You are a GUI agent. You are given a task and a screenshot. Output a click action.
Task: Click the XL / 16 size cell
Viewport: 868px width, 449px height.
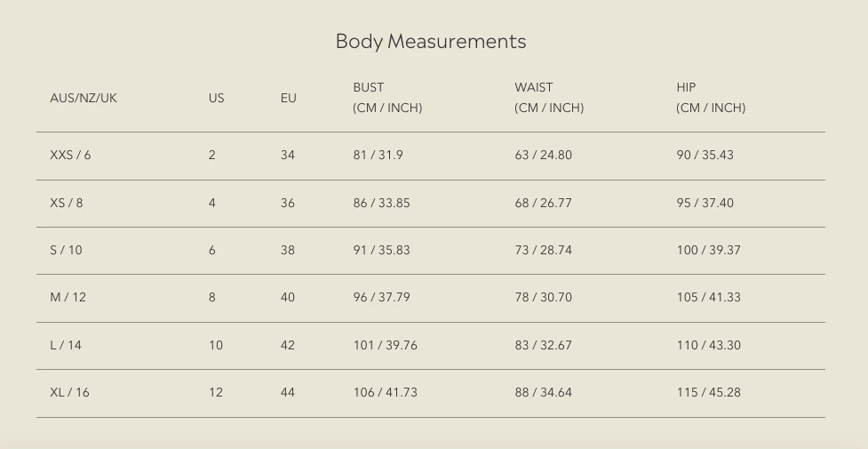(x=69, y=392)
